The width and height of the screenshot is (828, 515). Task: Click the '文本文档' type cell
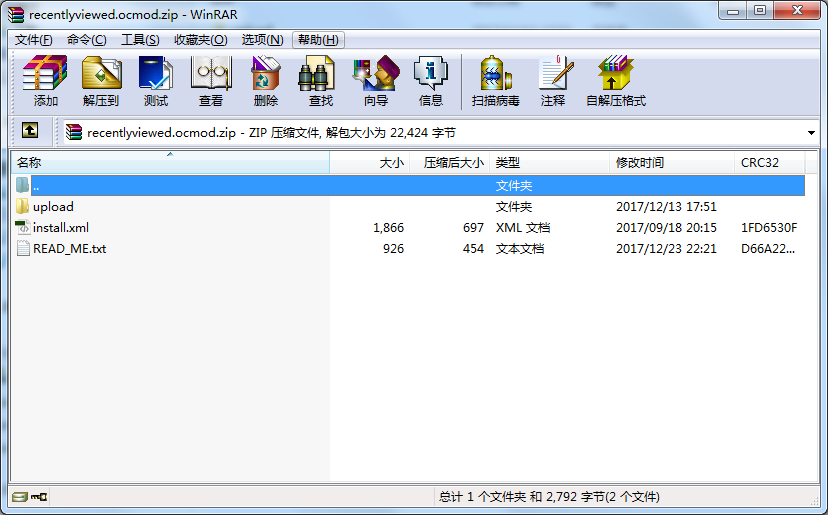520,249
